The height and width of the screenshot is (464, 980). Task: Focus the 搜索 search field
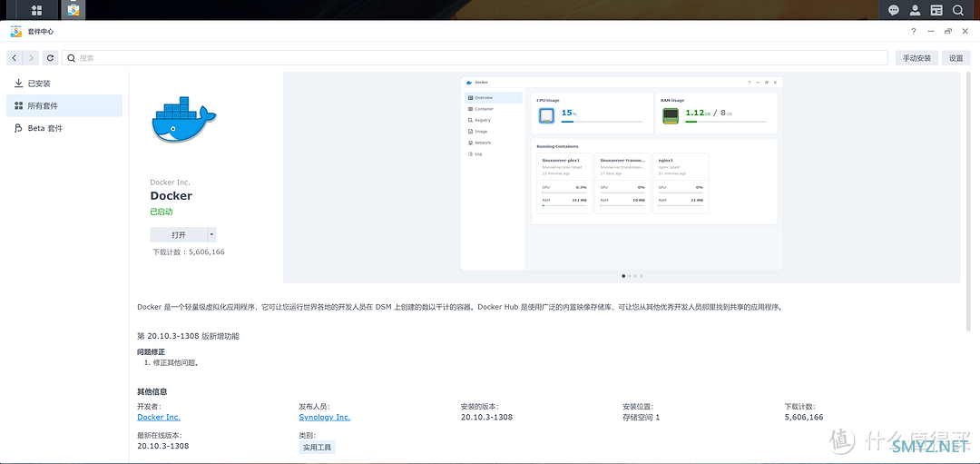tap(475, 58)
